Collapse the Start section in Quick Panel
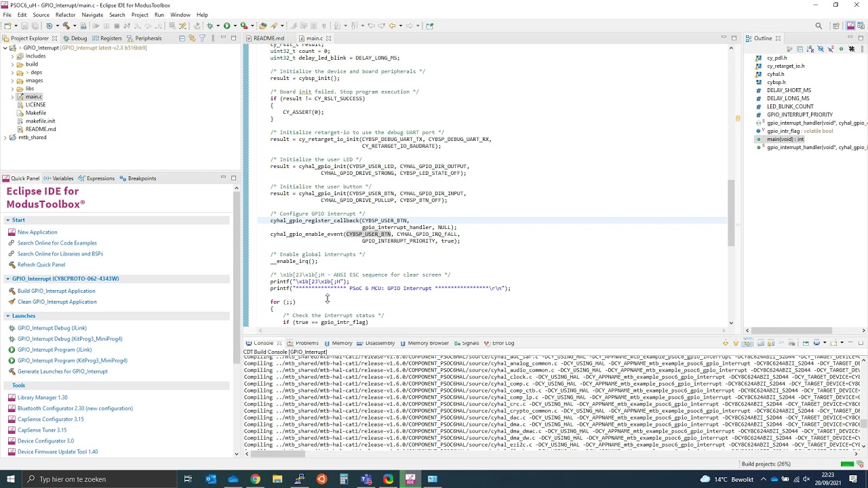The width and height of the screenshot is (868, 488). 7,220
